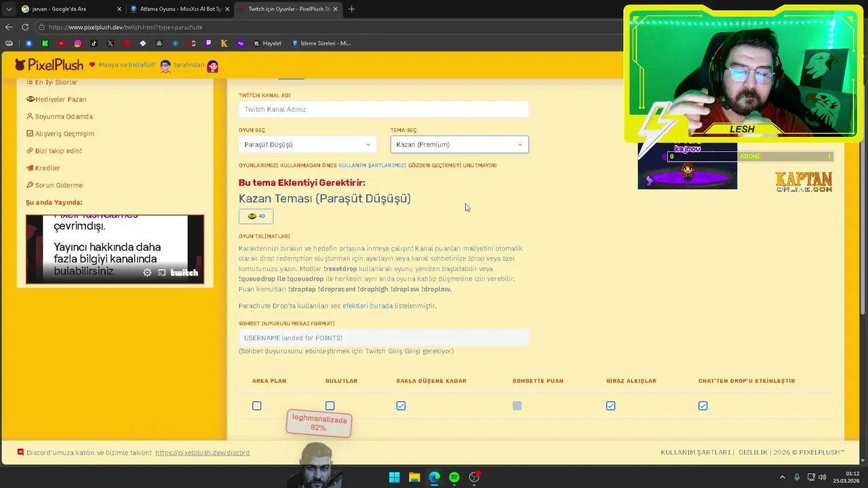Click the Şu anda Yayında stream thumbnail
The width and height of the screenshot is (868, 488).
[x=115, y=249]
